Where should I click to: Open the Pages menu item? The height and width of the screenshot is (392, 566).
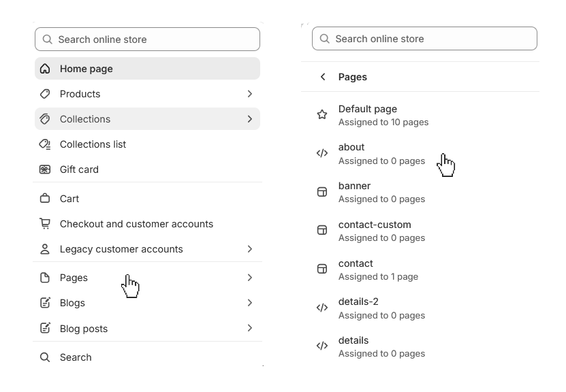[147, 277]
